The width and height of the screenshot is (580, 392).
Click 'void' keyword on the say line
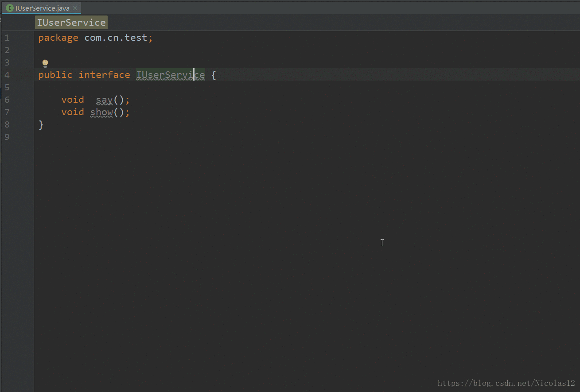click(73, 100)
